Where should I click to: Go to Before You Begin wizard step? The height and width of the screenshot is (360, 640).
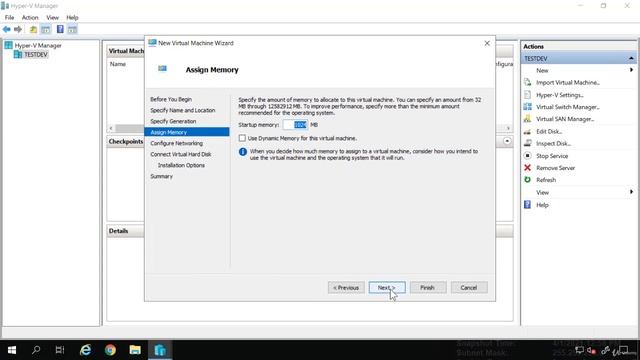pos(171,99)
